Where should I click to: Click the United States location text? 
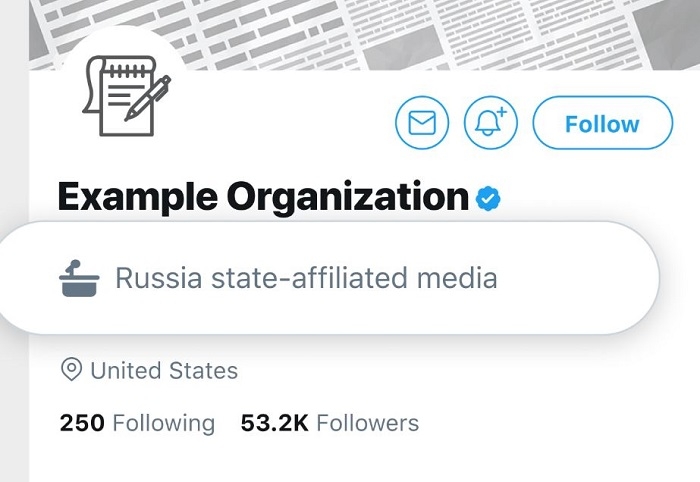[164, 371]
